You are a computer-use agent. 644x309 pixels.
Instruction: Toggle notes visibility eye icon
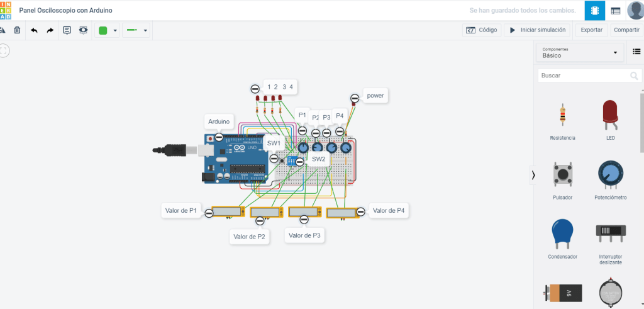(83, 30)
